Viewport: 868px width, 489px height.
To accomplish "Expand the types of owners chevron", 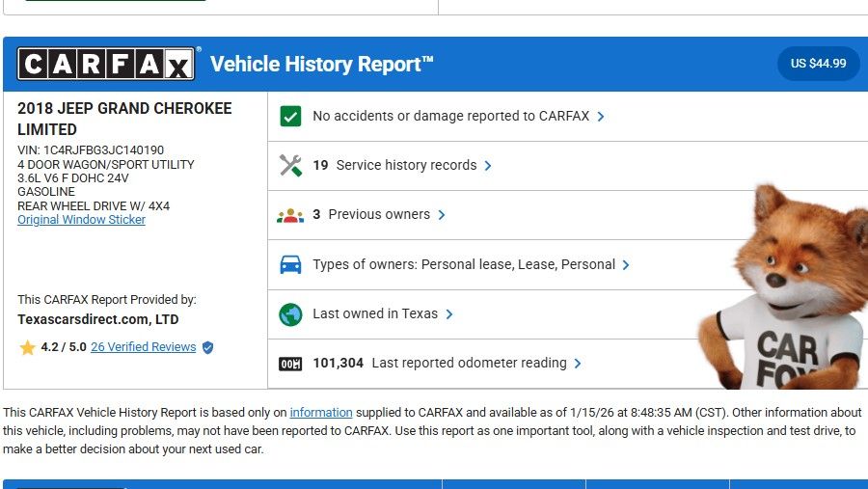I will point(626,265).
